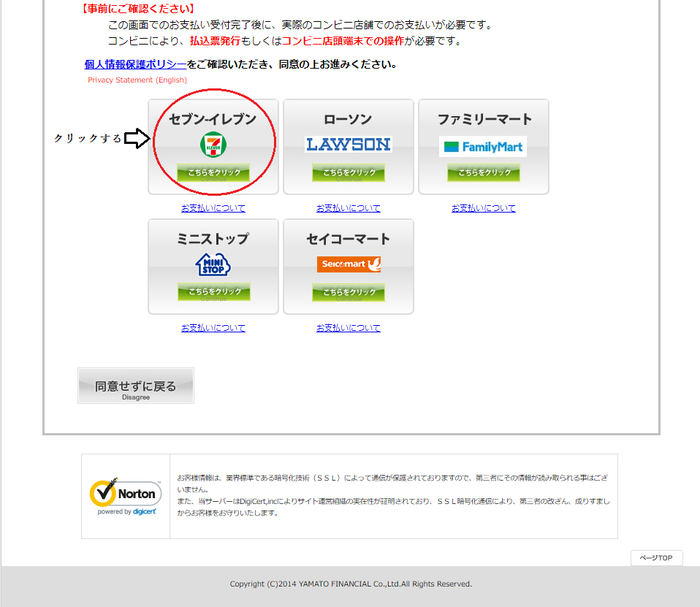Click the red 【事前にご確認ください】 heading
This screenshot has height=607, width=700.
click(138, 8)
